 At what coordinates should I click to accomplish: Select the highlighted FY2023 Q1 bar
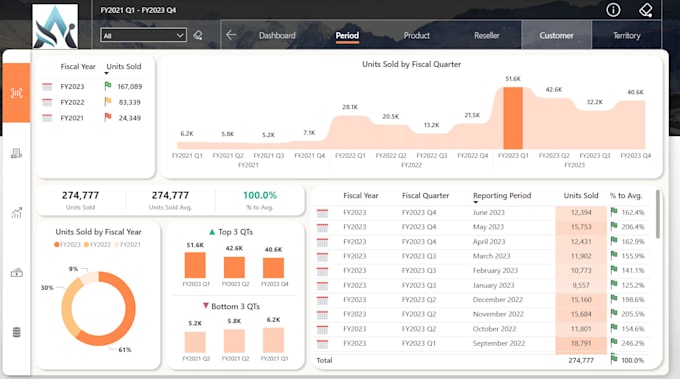(513, 118)
